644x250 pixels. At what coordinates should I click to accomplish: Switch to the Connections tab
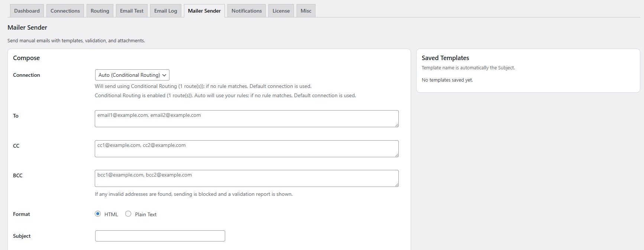point(65,11)
